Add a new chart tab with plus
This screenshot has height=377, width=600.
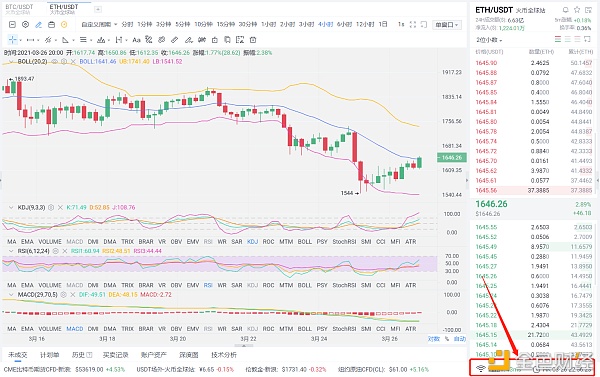pyautogui.click(x=98, y=9)
